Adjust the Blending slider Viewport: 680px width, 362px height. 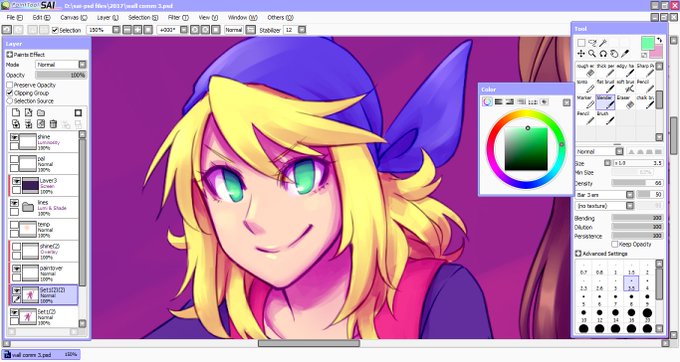(637, 218)
